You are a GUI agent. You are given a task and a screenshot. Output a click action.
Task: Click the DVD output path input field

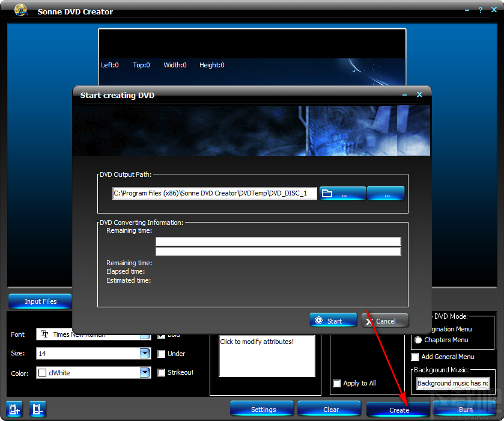pyautogui.click(x=214, y=193)
